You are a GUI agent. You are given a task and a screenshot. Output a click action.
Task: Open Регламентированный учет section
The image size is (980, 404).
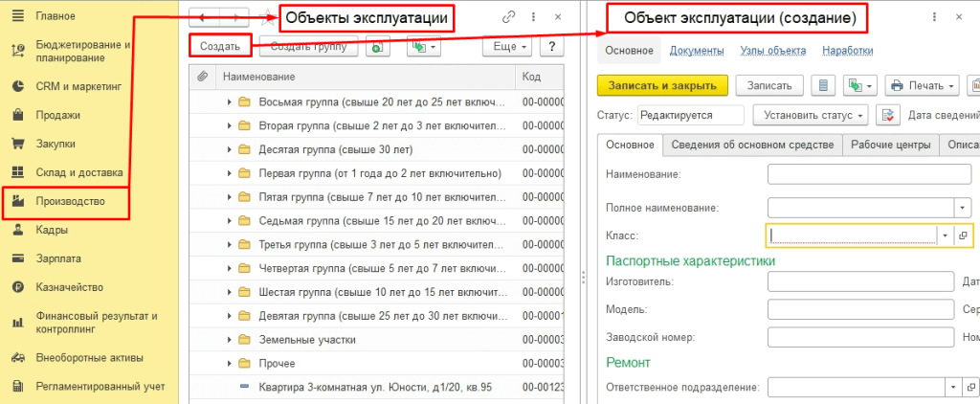point(100,387)
